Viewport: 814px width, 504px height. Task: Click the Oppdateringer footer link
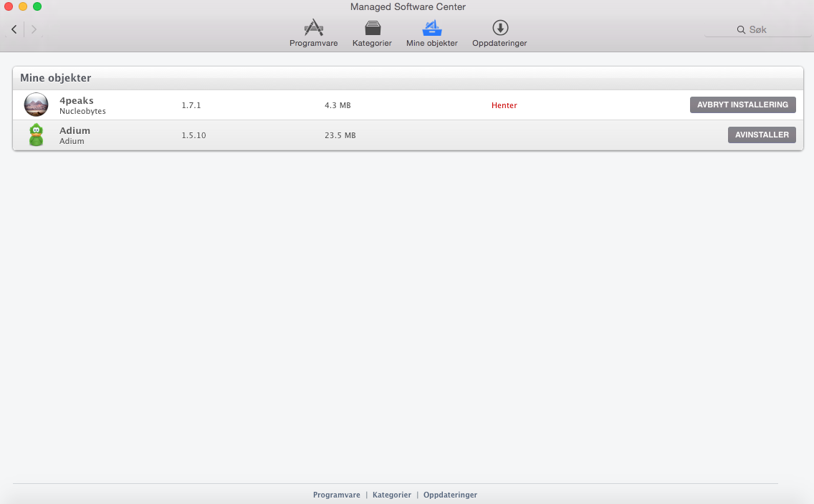[450, 495]
